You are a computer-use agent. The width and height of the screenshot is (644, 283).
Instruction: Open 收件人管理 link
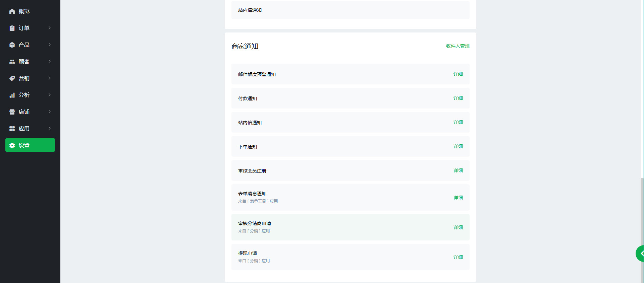[458, 46]
